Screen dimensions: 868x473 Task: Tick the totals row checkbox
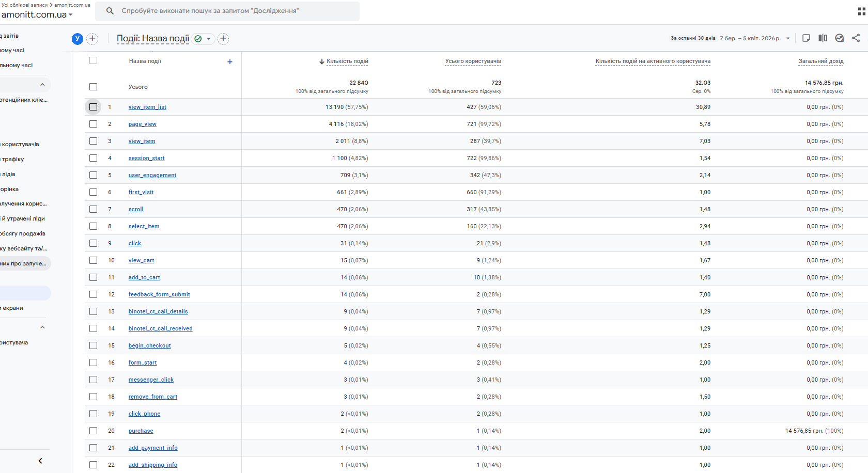[93, 87]
